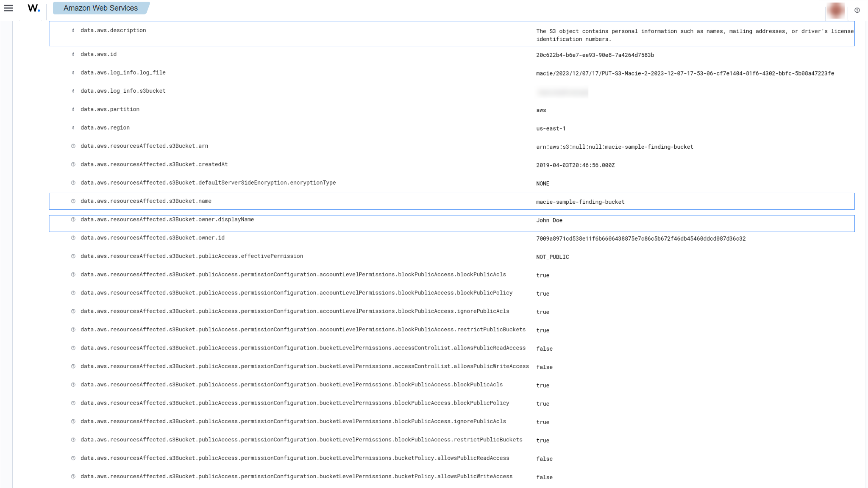Select the s3Bucket.owner.displayName field row
868x488 pixels.
click(167, 219)
